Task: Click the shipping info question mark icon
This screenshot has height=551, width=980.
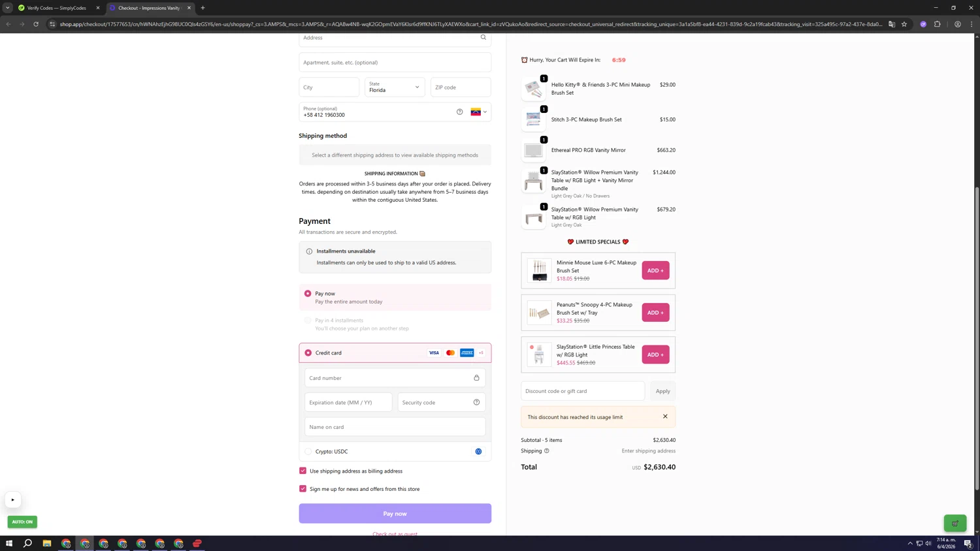Action: tap(547, 450)
